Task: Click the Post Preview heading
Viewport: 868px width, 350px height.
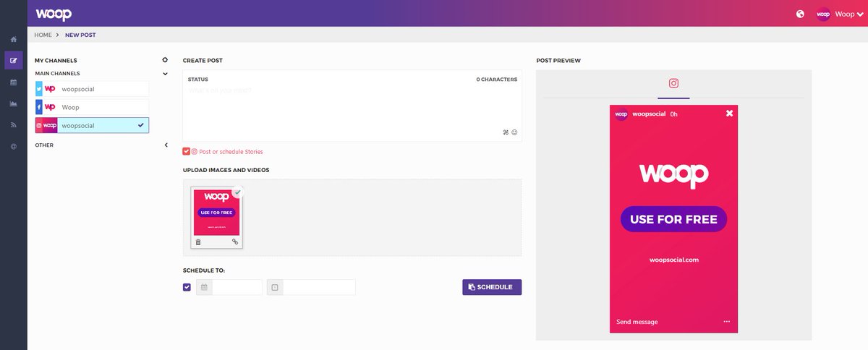Action: click(x=558, y=61)
